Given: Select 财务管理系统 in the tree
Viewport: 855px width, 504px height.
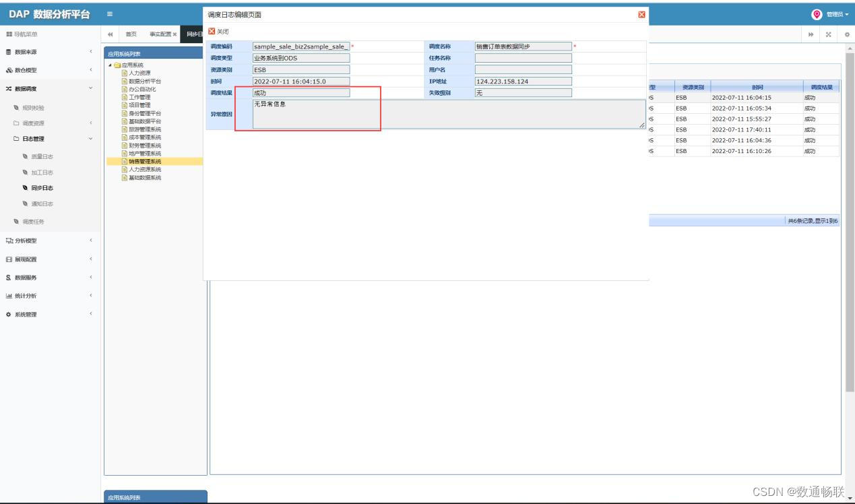Looking at the screenshot, I should [x=145, y=146].
